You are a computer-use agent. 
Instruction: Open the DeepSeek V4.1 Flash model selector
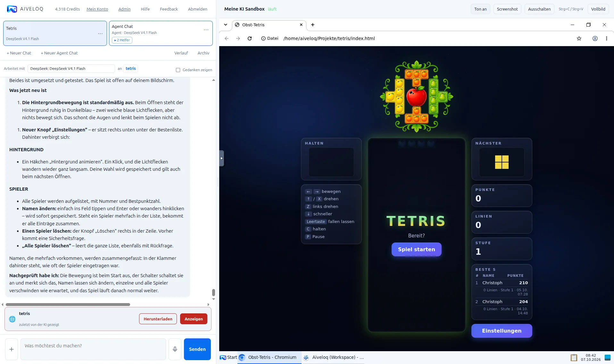pyautogui.click(x=71, y=69)
